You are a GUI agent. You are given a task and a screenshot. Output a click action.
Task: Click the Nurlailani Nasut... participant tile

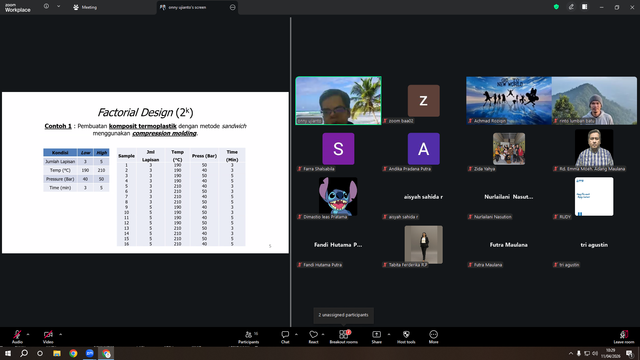point(509,197)
